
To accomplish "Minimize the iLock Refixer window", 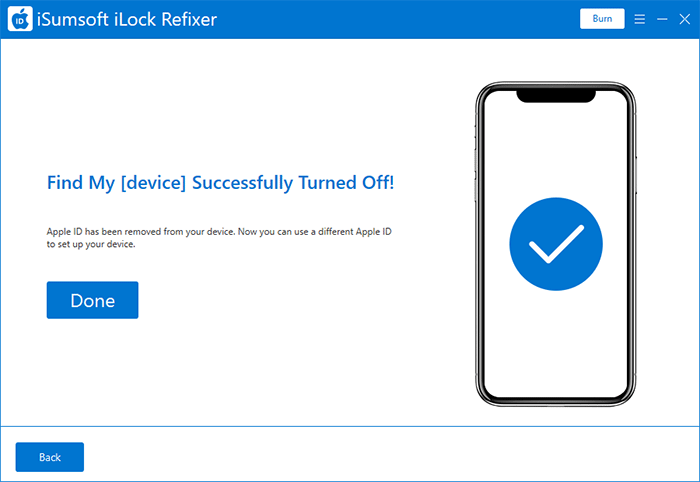I will (x=662, y=19).
